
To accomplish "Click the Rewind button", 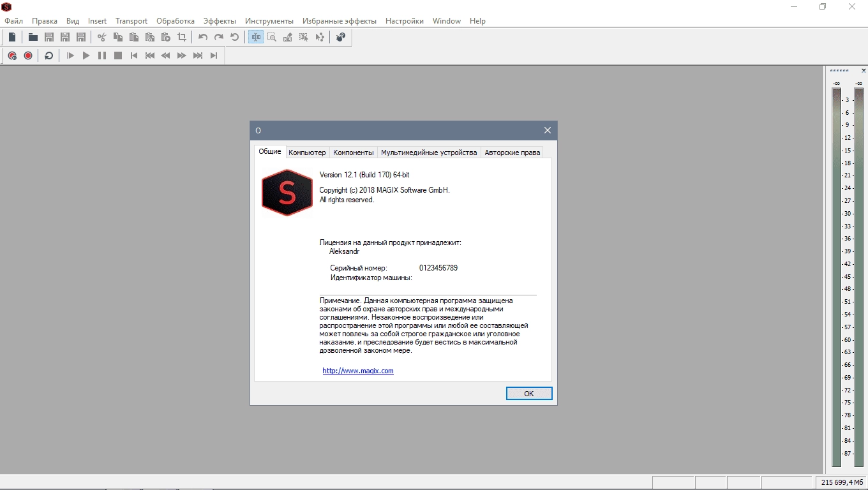I will [166, 56].
